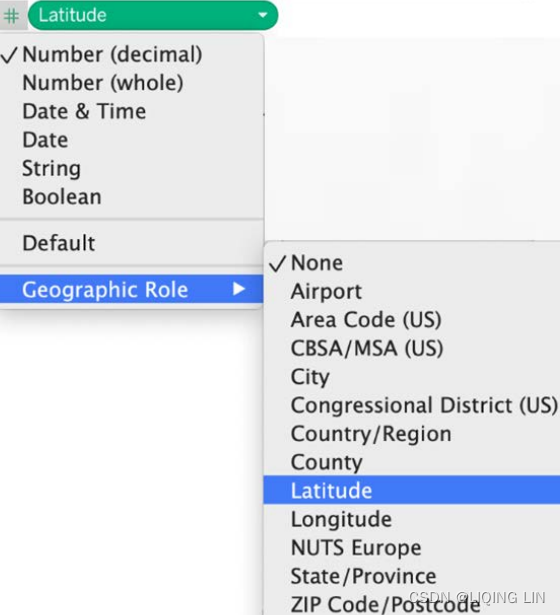Select State/Province geographic role

[x=412, y=576]
